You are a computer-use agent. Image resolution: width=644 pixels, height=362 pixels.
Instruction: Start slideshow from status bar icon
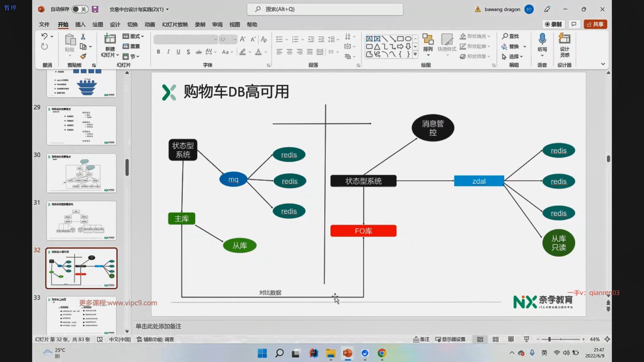pos(526,339)
